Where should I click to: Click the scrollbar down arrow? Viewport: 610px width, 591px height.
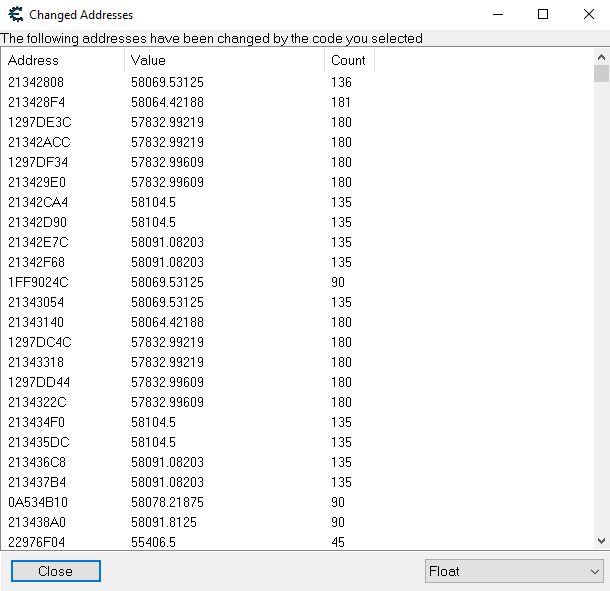(x=601, y=541)
